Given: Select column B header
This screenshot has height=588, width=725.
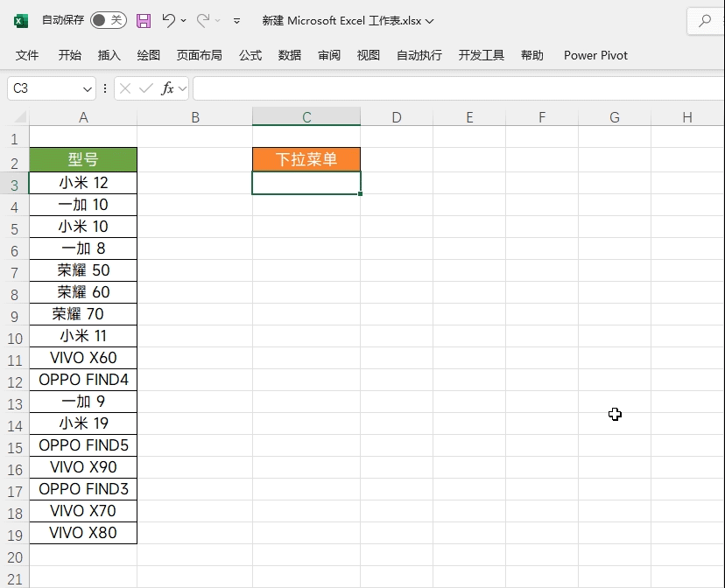Looking at the screenshot, I should (x=194, y=117).
